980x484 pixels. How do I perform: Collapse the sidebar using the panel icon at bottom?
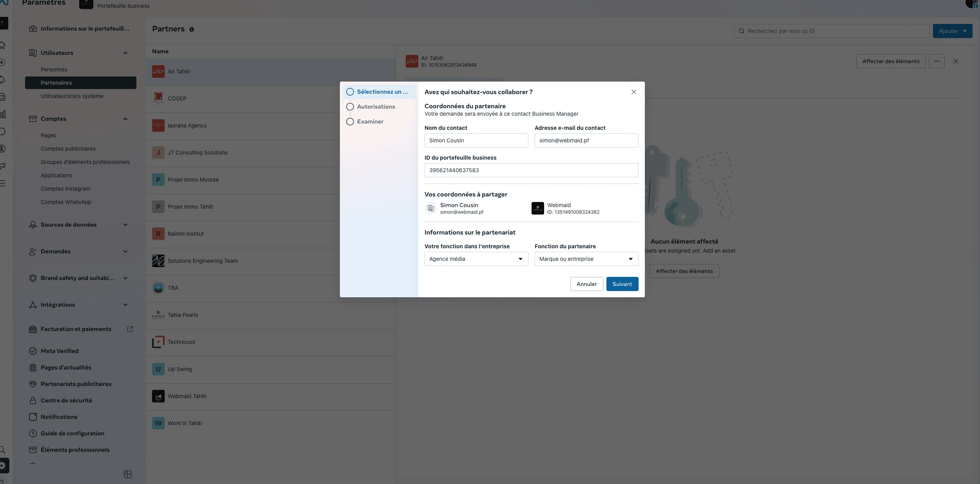[x=128, y=474]
